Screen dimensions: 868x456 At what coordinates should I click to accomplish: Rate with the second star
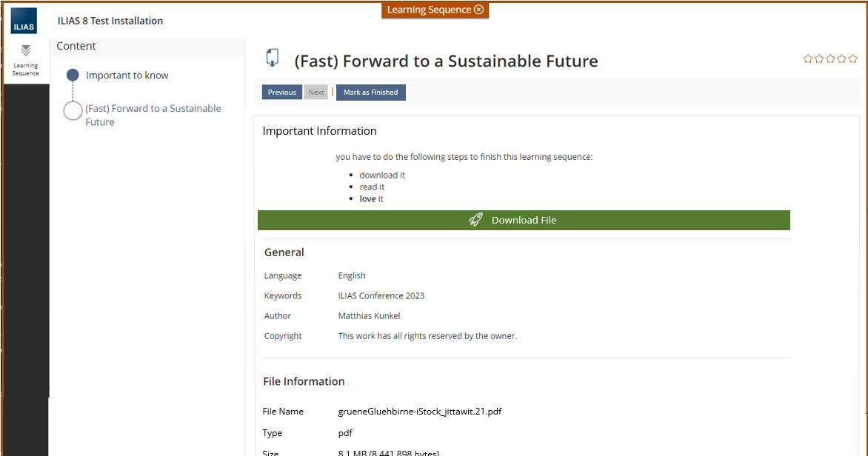(x=819, y=59)
